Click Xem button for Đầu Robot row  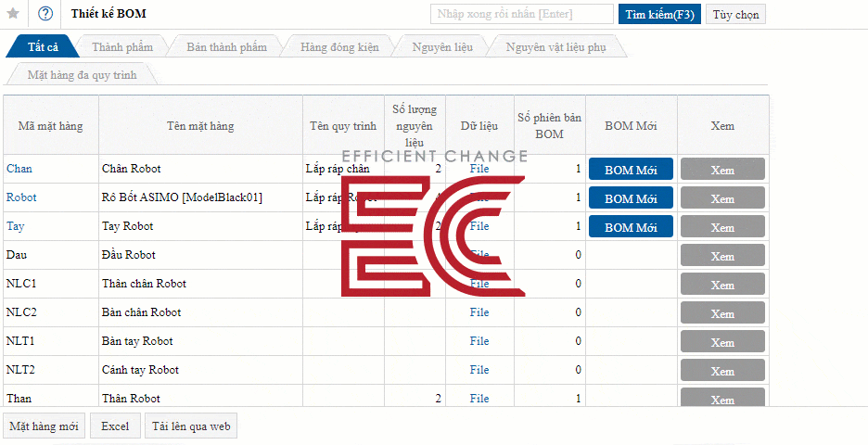click(722, 256)
